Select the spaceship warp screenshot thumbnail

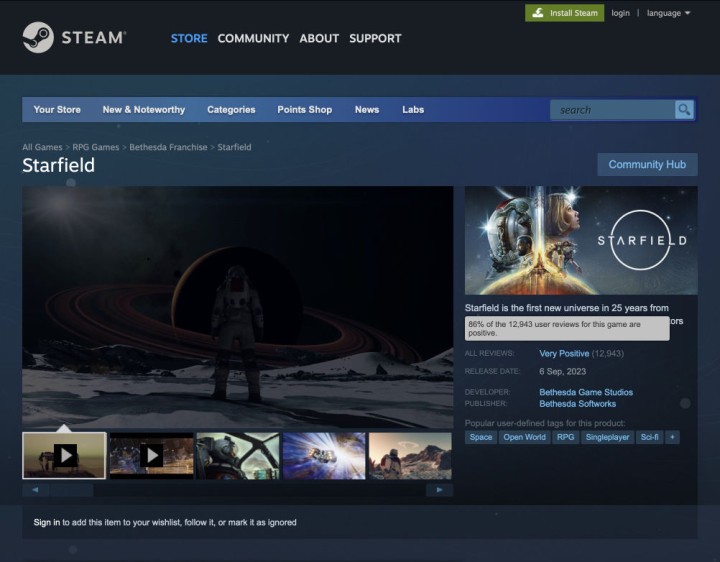coord(324,455)
